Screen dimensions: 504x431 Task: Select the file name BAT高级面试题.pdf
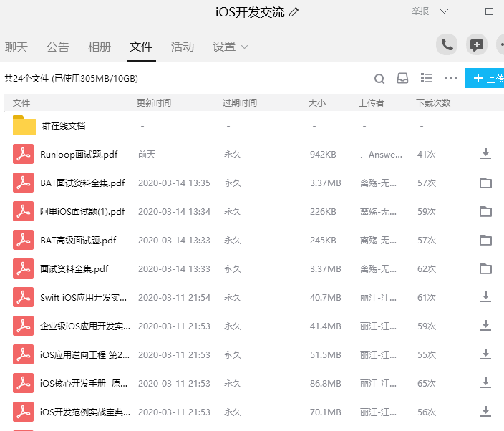click(x=78, y=240)
